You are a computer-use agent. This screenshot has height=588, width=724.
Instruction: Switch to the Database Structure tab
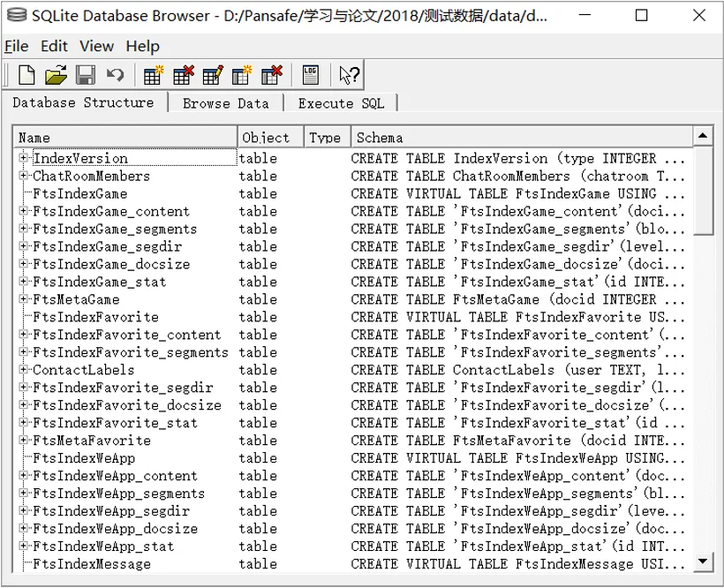[83, 102]
